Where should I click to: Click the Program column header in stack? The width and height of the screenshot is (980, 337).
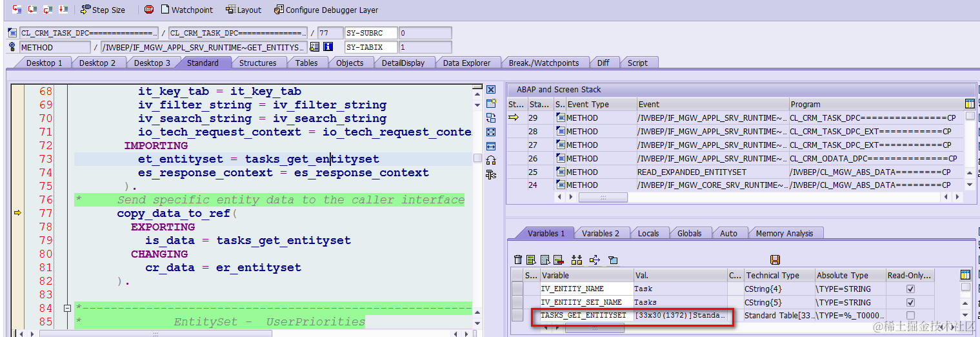[877, 104]
